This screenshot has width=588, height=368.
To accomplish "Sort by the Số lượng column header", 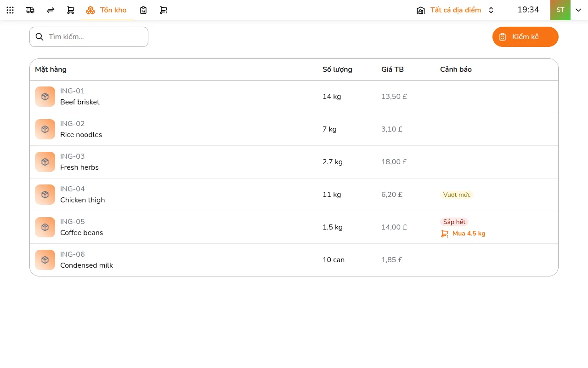I will (x=337, y=69).
